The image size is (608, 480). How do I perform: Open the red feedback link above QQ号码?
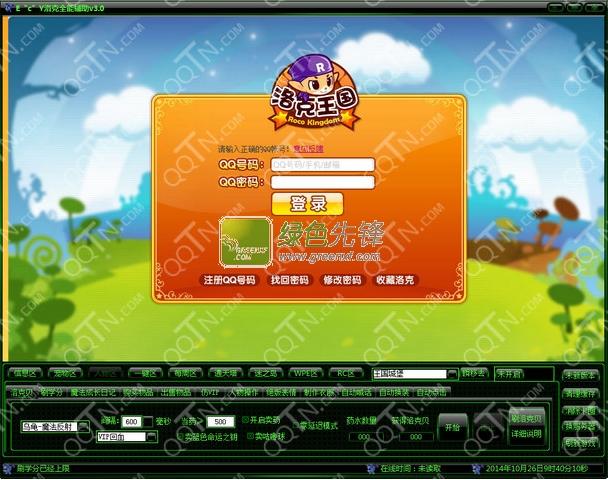click(308, 148)
